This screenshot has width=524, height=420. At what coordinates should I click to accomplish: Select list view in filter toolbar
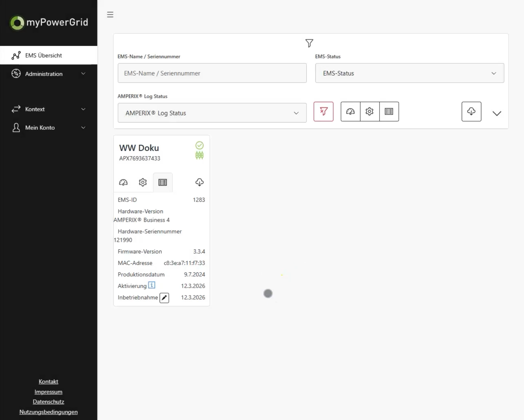(389, 111)
